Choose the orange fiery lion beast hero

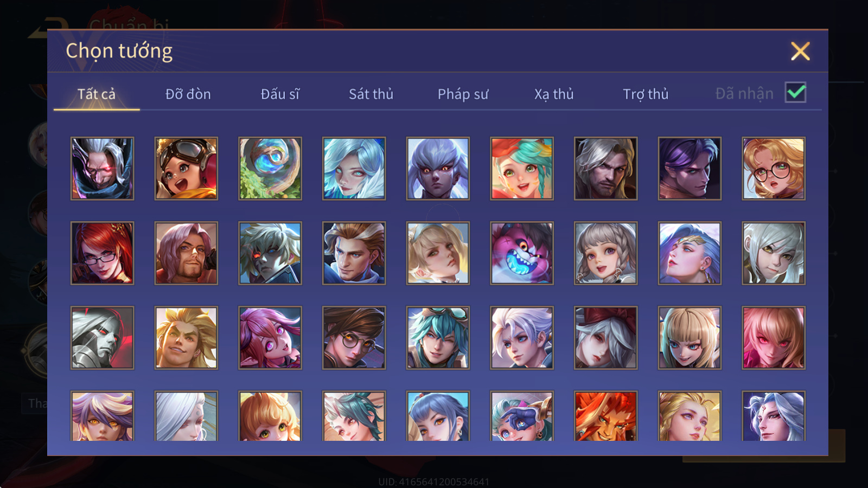pyautogui.click(x=605, y=416)
